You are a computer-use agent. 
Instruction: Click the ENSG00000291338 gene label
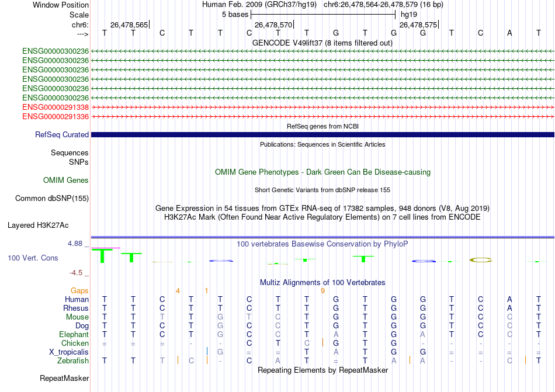(56, 107)
